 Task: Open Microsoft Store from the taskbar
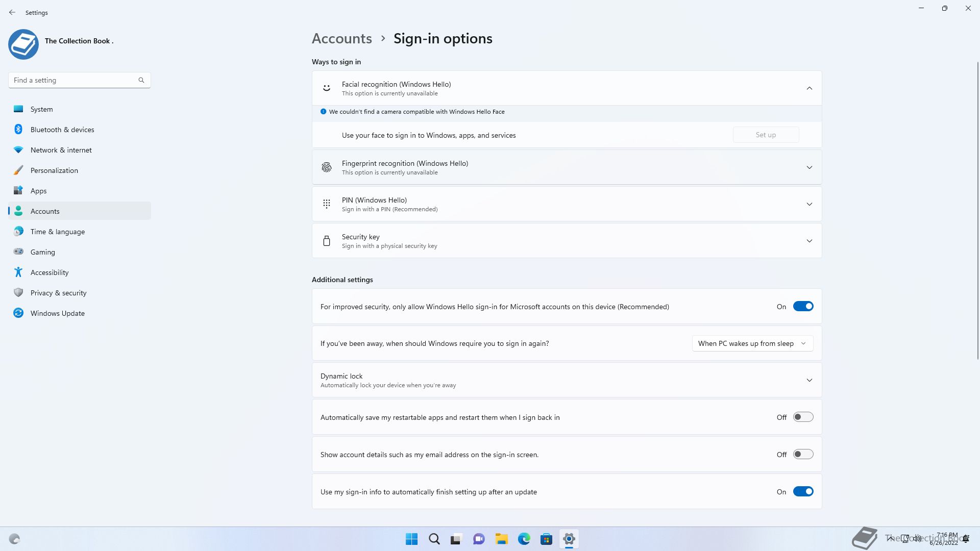coord(546,539)
